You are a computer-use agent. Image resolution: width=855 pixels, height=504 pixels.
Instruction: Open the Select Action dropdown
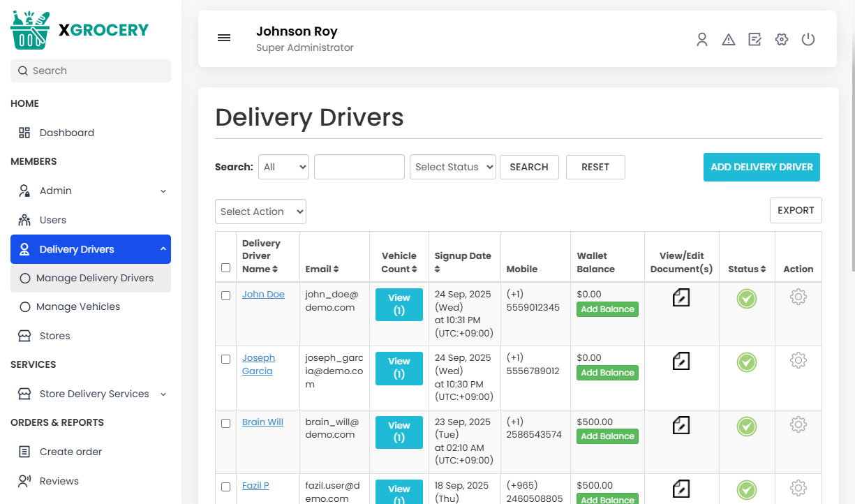[x=260, y=211]
